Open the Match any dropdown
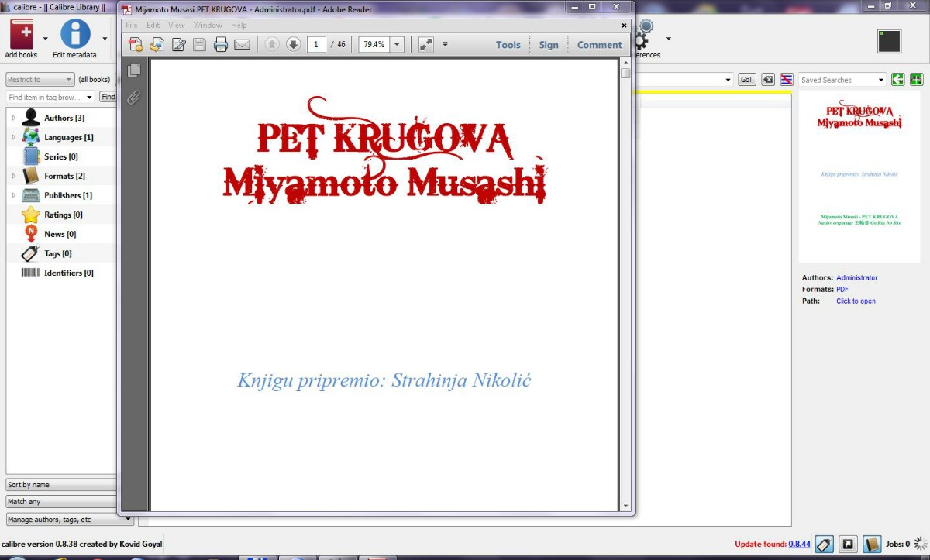930x560 pixels. click(62, 501)
